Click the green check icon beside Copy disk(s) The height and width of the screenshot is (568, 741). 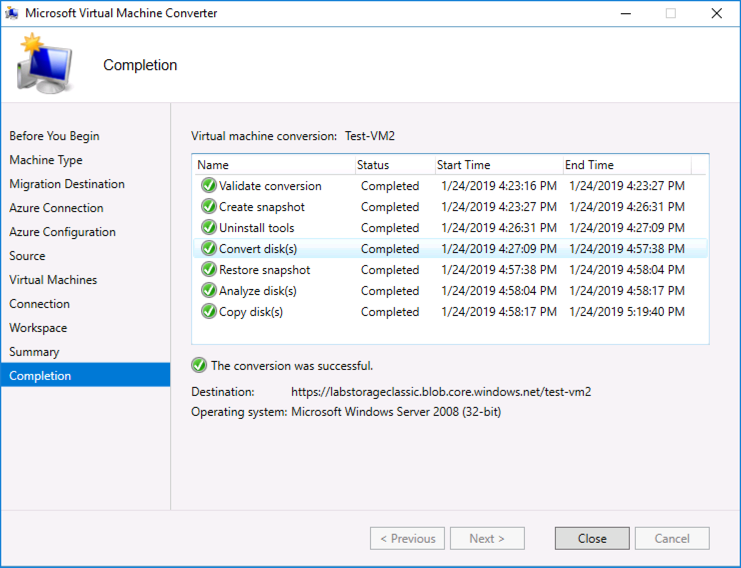tap(208, 311)
